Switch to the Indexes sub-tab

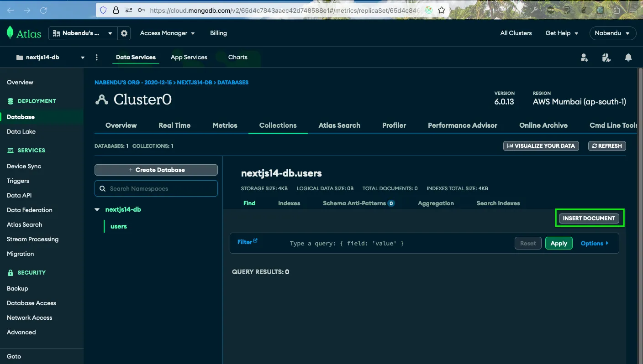pos(289,203)
